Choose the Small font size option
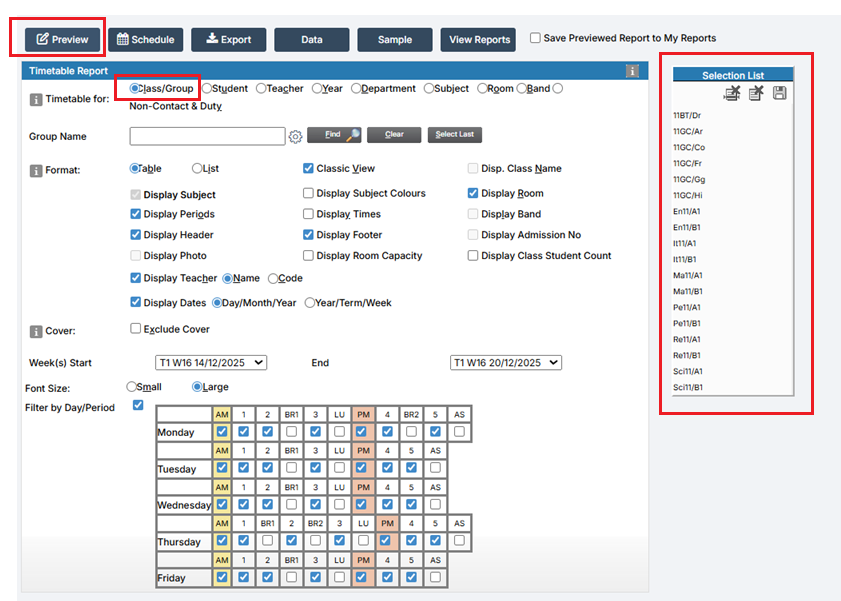The width and height of the screenshot is (841, 601). pyautogui.click(x=132, y=387)
